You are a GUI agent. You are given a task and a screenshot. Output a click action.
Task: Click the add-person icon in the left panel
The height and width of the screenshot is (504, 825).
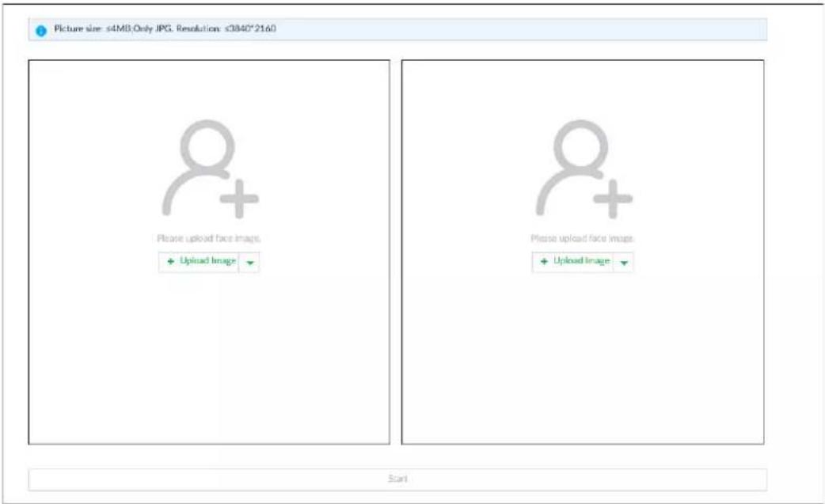(x=211, y=169)
